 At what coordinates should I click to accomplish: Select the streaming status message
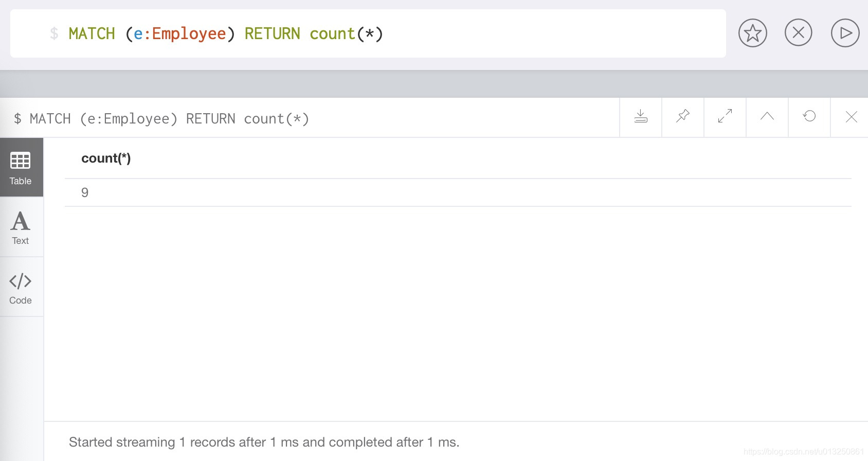pos(264,442)
